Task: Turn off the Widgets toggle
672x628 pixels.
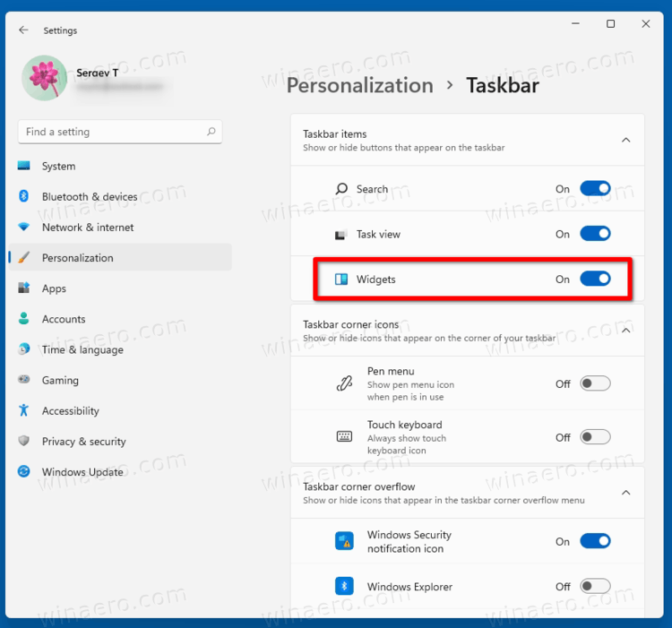Action: 595,279
